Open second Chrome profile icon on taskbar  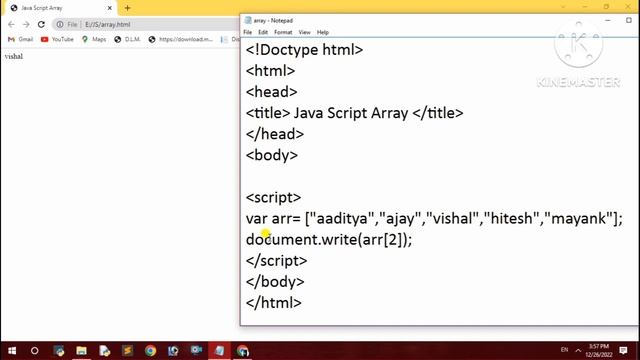pyautogui.click(x=242, y=351)
